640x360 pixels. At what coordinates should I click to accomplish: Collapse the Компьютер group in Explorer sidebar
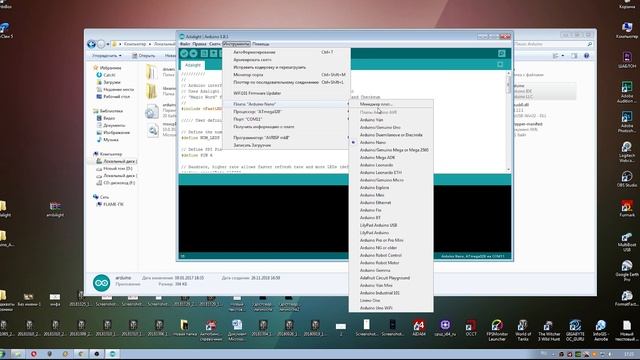pos(107,154)
